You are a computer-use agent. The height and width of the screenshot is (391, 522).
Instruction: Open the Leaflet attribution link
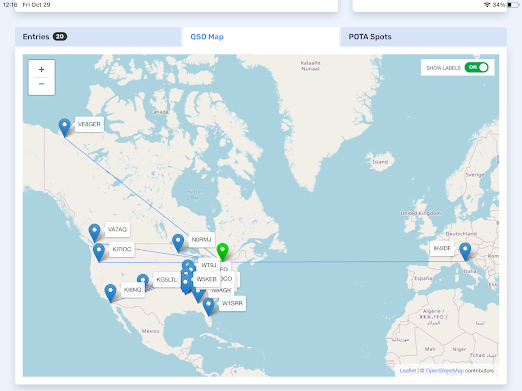[x=408, y=371]
